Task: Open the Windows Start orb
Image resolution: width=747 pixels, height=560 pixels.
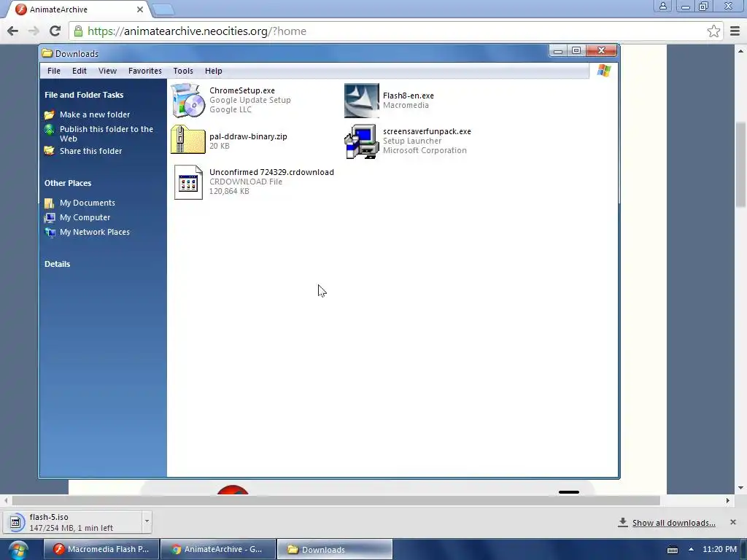Action: [18, 550]
